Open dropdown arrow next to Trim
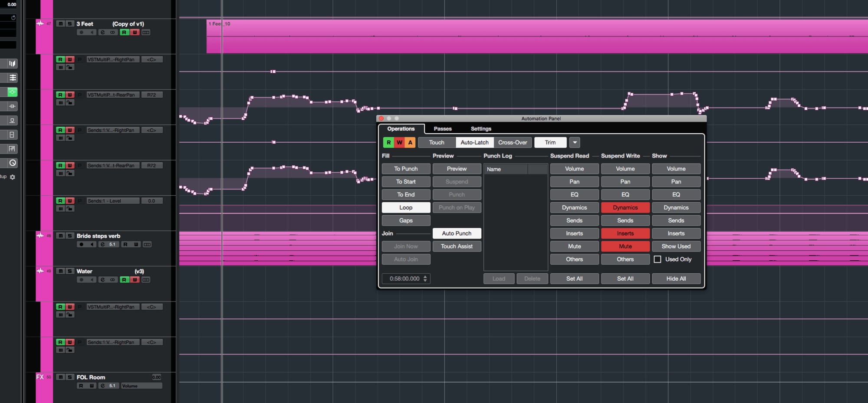The image size is (868, 403). [x=575, y=142]
